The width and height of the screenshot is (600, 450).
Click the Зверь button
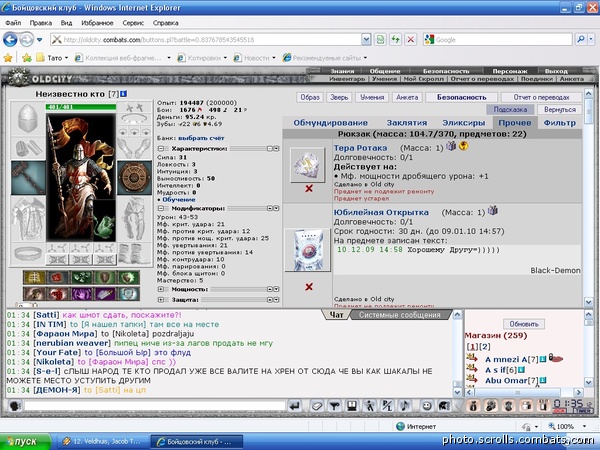[x=339, y=97]
